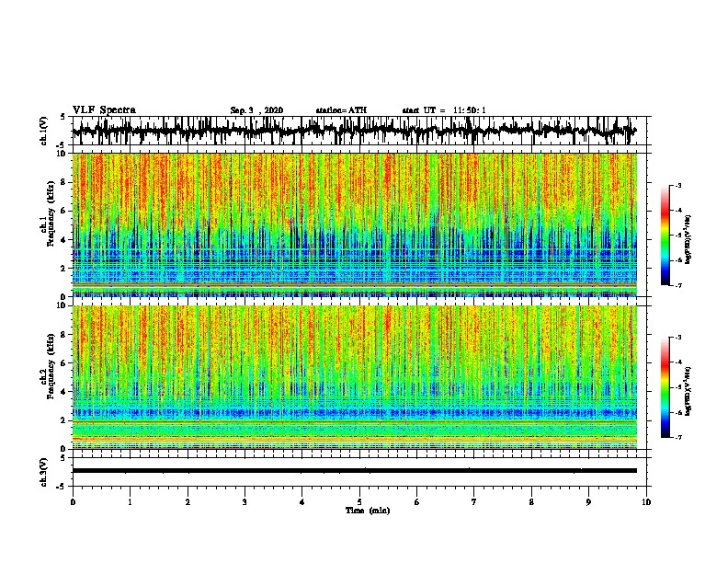This screenshot has height=563, width=728.
Task: Click the "station=ATH" header label
Action: click(x=341, y=110)
